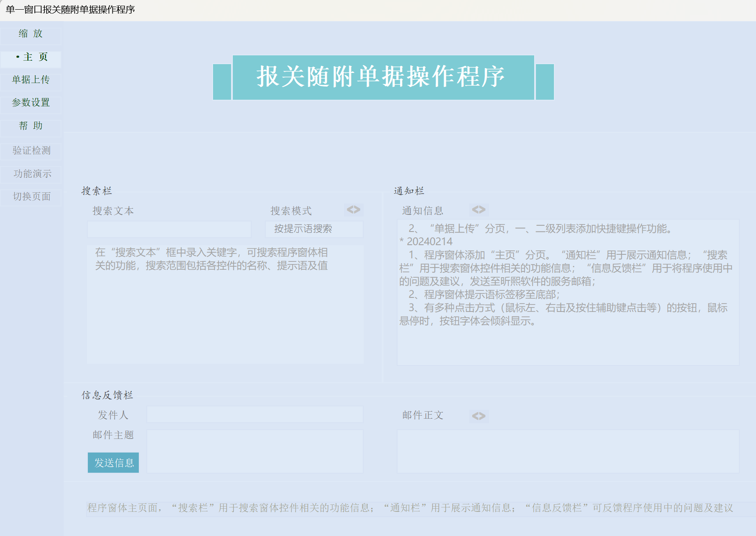Switch to the 主页 tab
Image resolution: width=756 pixels, height=536 pixels.
31,57
